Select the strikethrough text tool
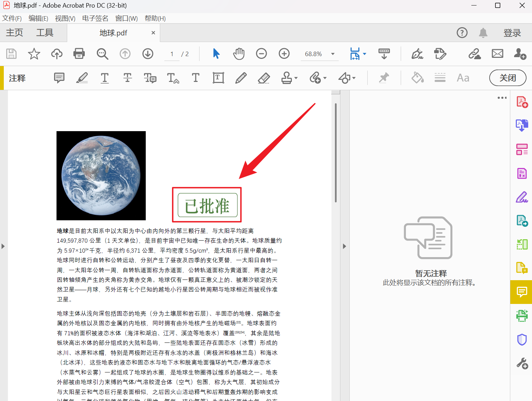Screen dimensions: 532x401 [x=127, y=78]
